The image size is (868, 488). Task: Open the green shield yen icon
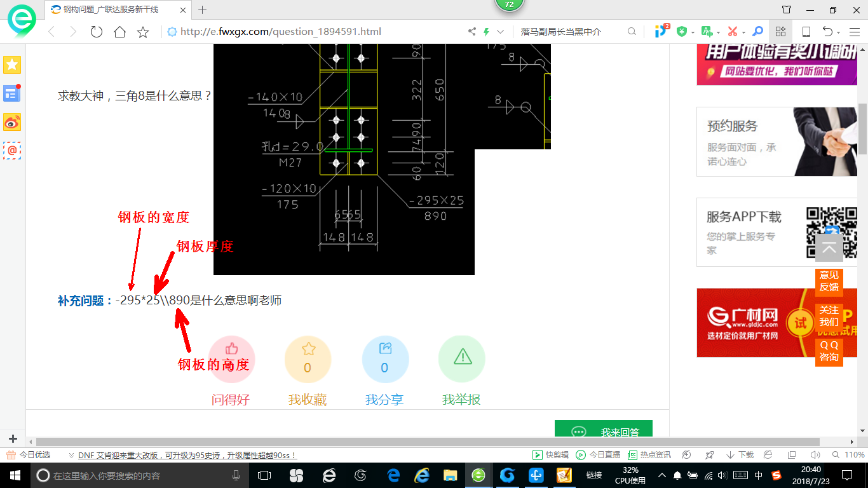point(682,31)
